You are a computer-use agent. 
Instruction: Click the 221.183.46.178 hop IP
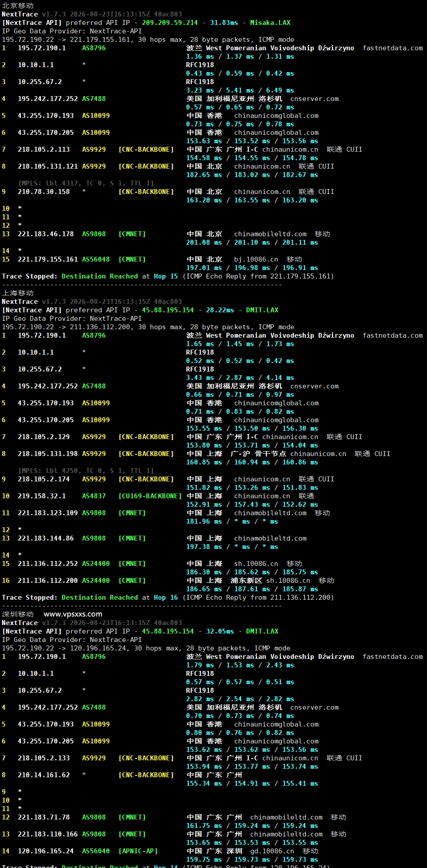tap(46, 234)
